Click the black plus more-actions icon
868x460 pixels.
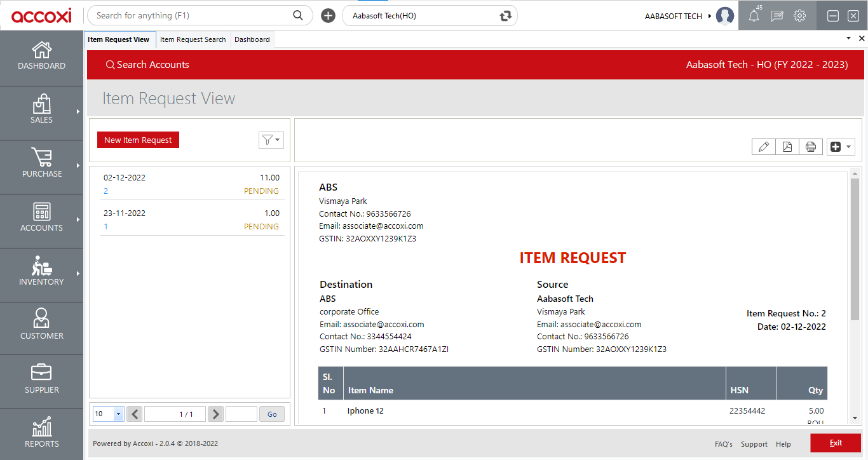836,147
